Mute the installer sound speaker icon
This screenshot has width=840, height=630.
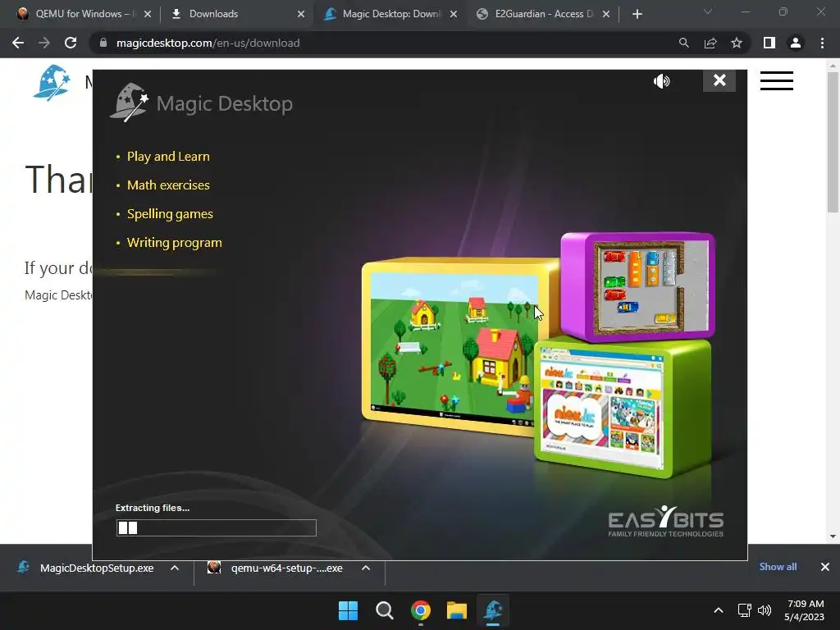click(662, 81)
